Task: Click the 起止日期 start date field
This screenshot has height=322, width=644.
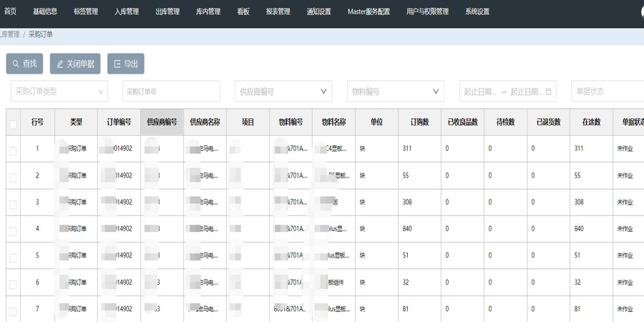Action: 480,92
